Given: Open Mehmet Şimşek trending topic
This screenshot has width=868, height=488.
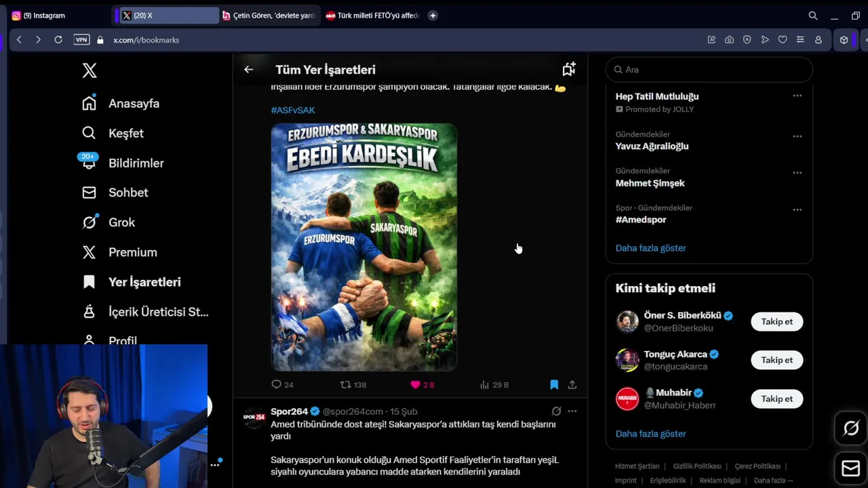Looking at the screenshot, I should tap(650, 183).
